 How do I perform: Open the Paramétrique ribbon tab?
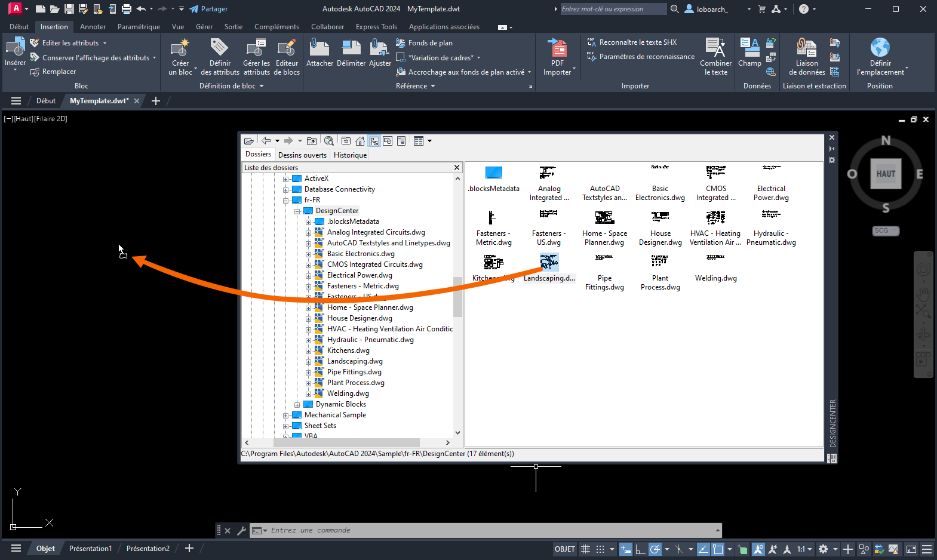click(x=139, y=27)
